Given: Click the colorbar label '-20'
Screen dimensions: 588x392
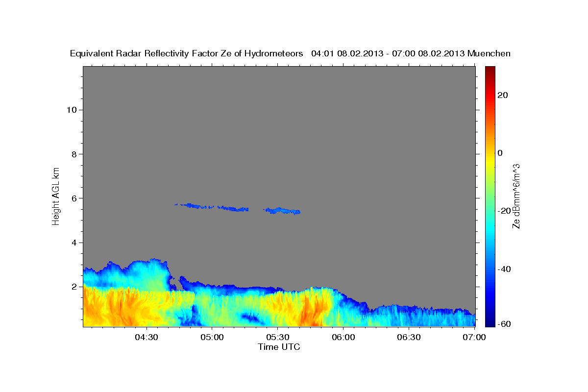Looking at the screenshot, I should [x=504, y=211].
